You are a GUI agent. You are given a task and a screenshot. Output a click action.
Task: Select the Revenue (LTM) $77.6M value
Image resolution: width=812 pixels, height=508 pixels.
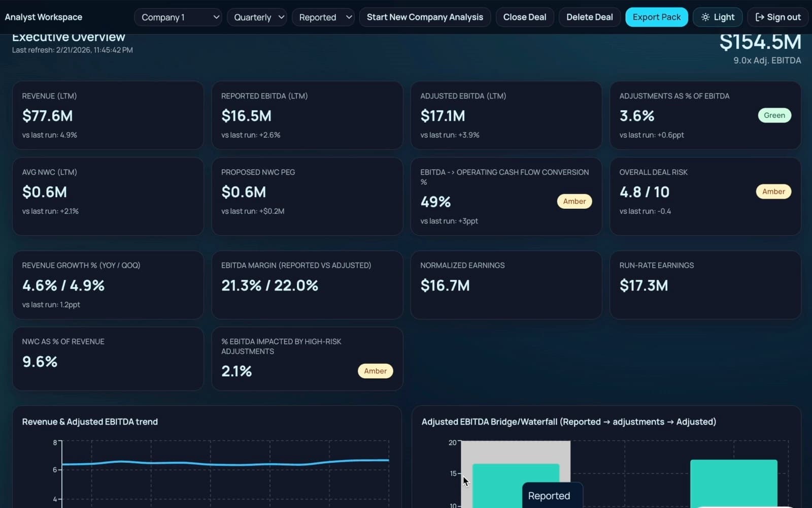pyautogui.click(x=48, y=116)
